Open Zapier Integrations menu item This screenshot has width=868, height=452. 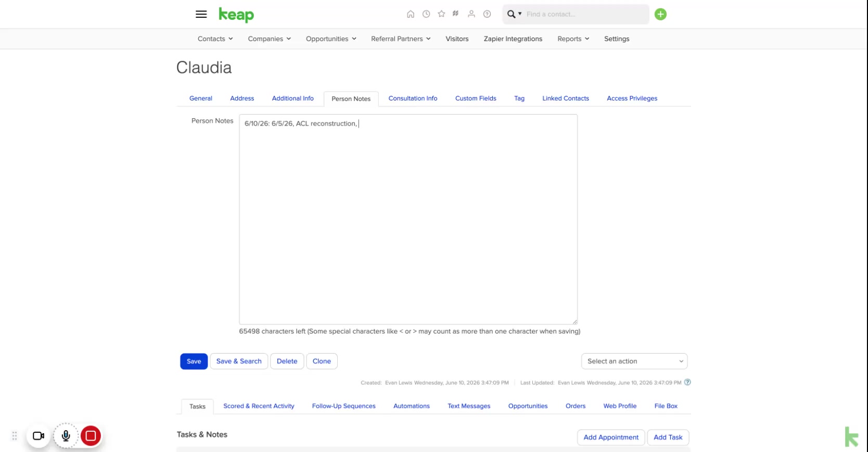513,39
